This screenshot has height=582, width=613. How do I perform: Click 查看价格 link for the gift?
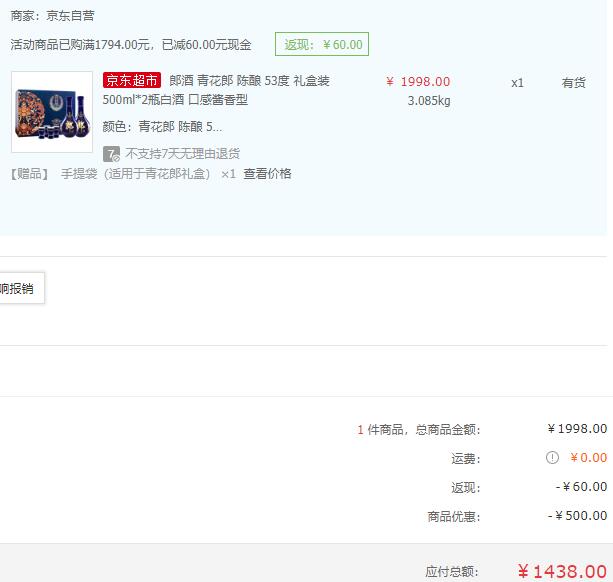click(x=267, y=174)
